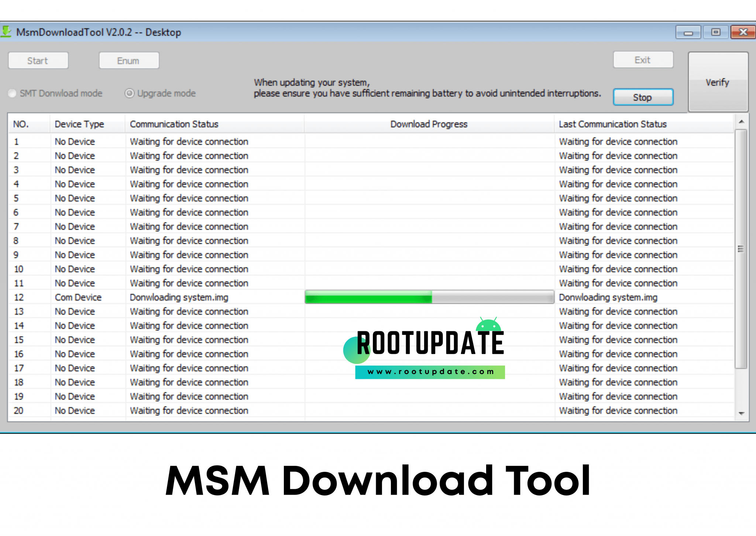Select SMT Donwload mode radio button

tap(13, 93)
